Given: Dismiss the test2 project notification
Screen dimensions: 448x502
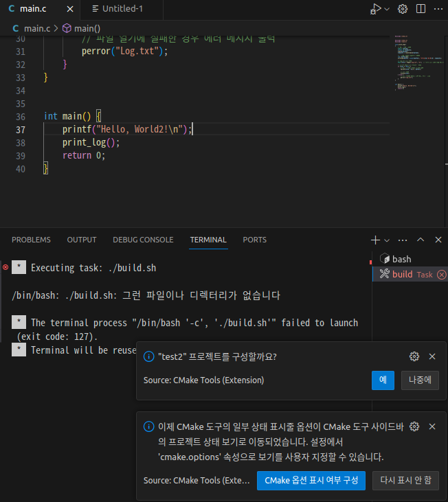Looking at the screenshot, I should pos(432,356).
